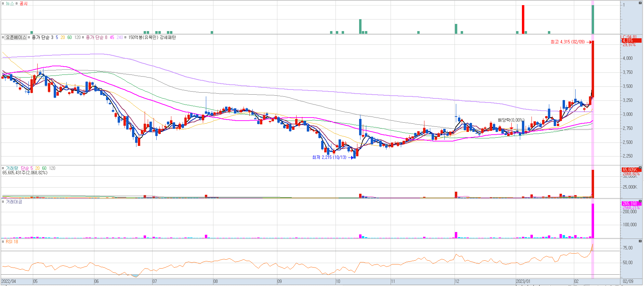Viewport: 644px width, 286px height.
Task: Click the red 공시 legend text
Action: (24, 3)
